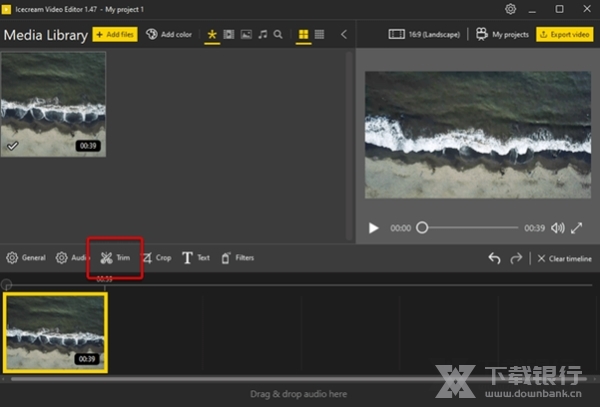Mute the preview volume
Image resolution: width=600 pixels, height=407 pixels.
point(558,228)
